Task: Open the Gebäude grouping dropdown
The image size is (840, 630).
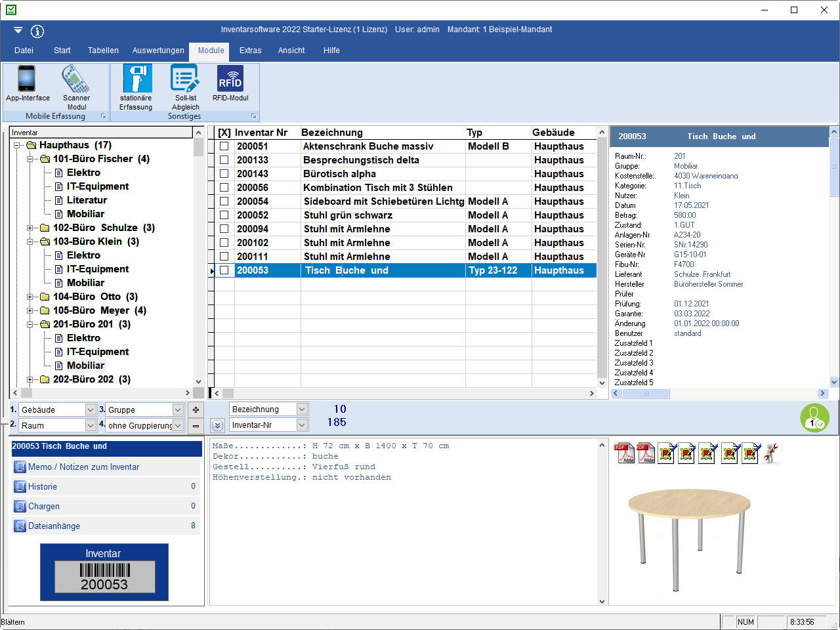Action: (91, 409)
